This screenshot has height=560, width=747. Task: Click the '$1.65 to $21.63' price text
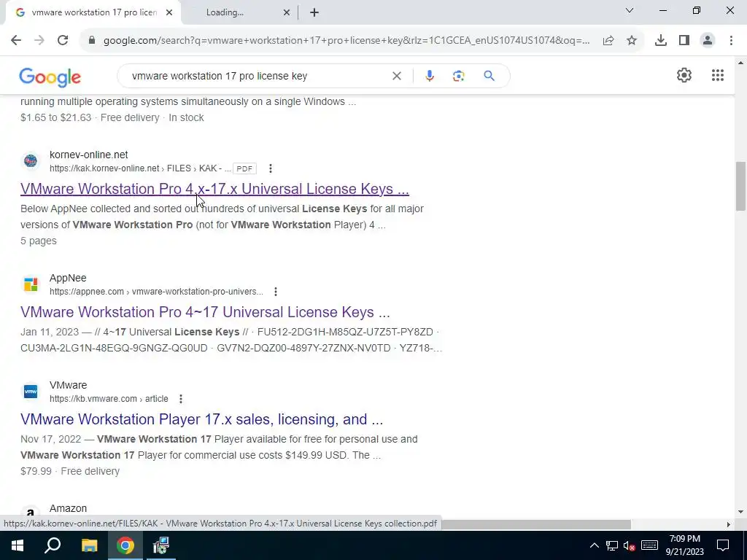pos(55,117)
